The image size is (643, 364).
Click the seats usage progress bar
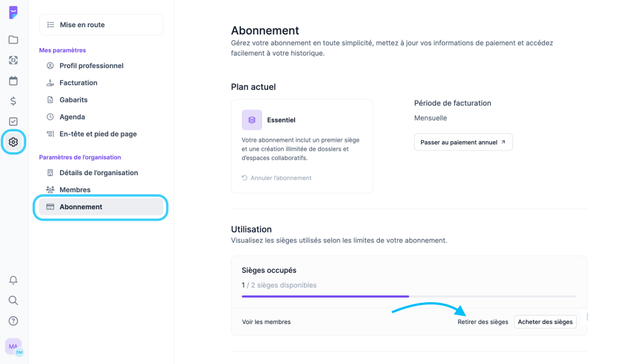pyautogui.click(x=409, y=296)
